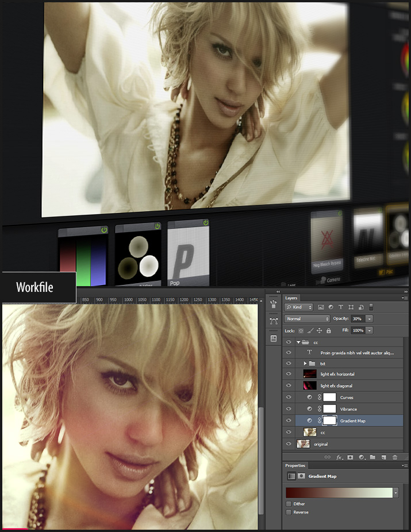Screen dimensions: 411x532
Task: Filter layers by type (T) icon
Action: coord(340,307)
